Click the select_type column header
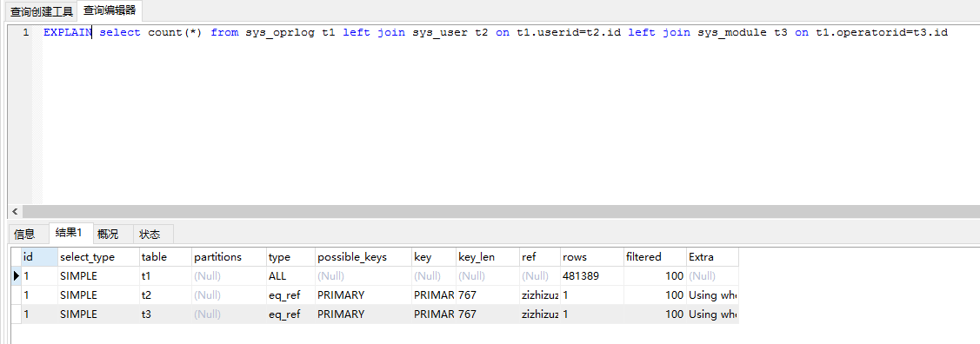Screen dimensions: 980x344 point(99,256)
